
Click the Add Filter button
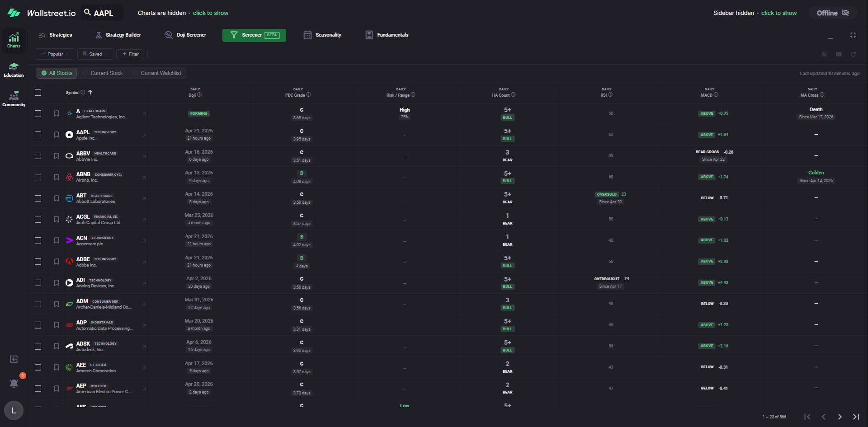click(x=130, y=54)
